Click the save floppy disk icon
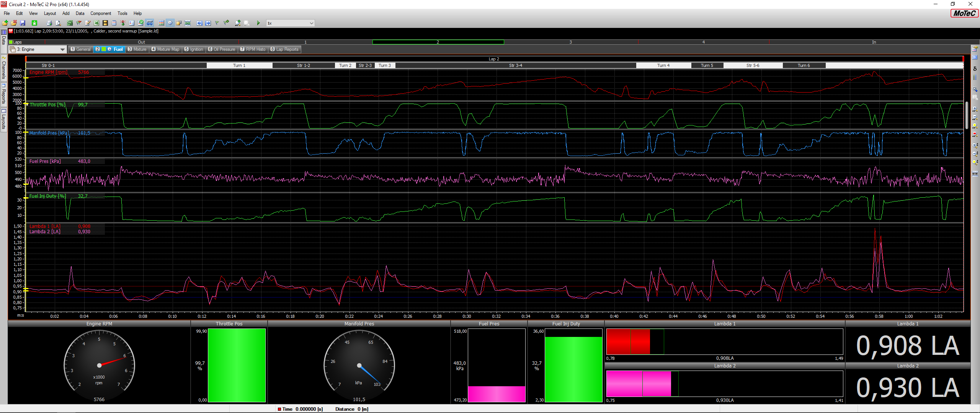This screenshot has width=980, height=413. click(23, 23)
